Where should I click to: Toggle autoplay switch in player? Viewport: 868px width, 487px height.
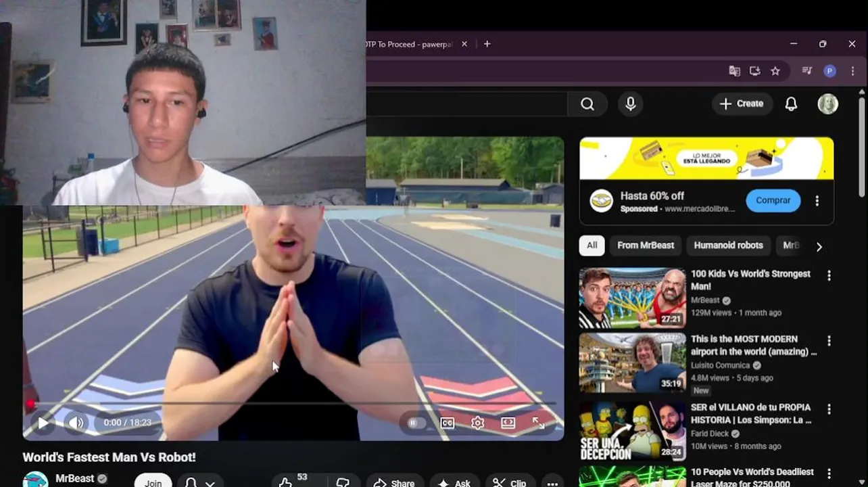pos(416,423)
